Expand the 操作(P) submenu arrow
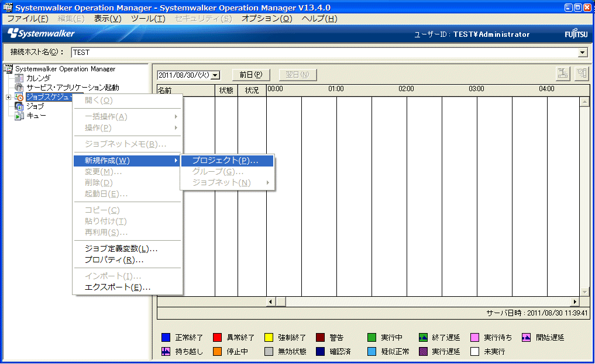This screenshot has width=595, height=364. click(x=176, y=127)
